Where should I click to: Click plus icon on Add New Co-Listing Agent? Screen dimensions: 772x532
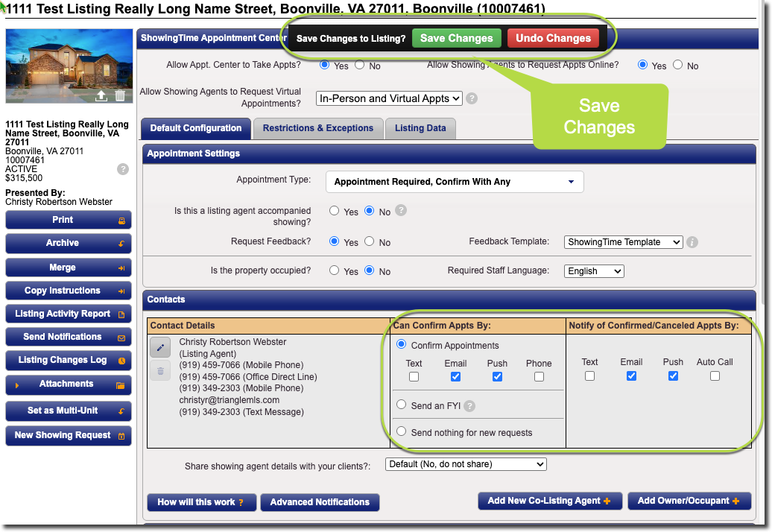point(607,501)
